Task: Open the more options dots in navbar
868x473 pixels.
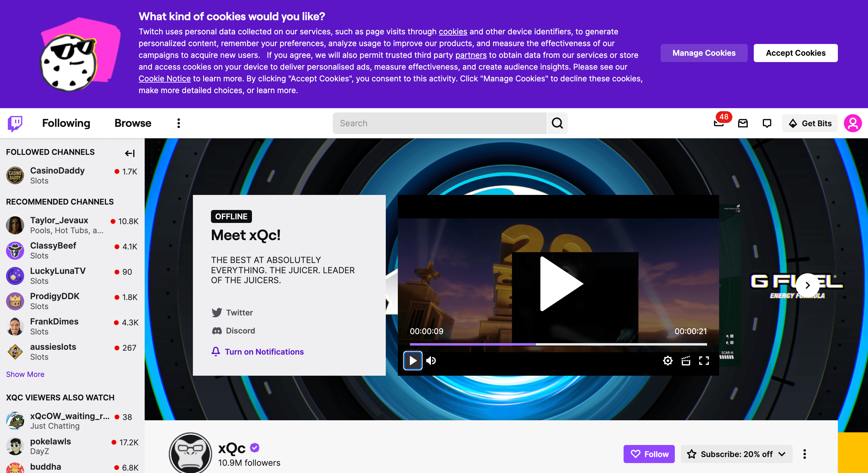Action: tap(179, 123)
